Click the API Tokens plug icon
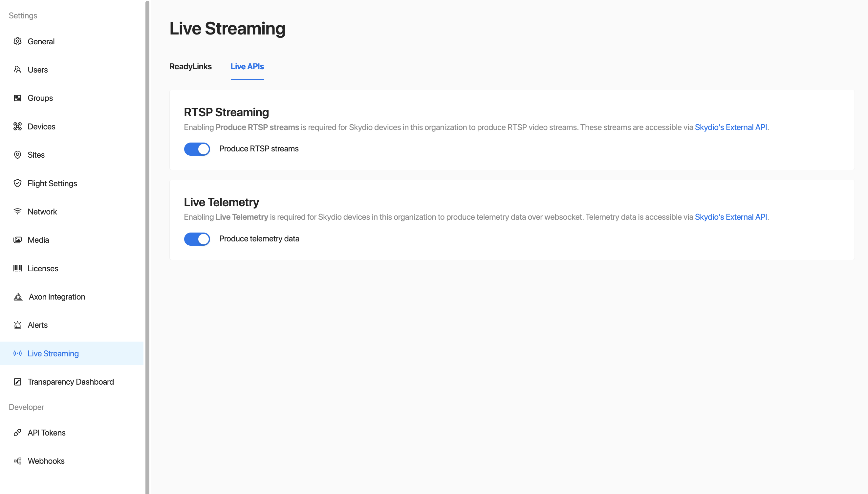868x494 pixels. coord(18,433)
